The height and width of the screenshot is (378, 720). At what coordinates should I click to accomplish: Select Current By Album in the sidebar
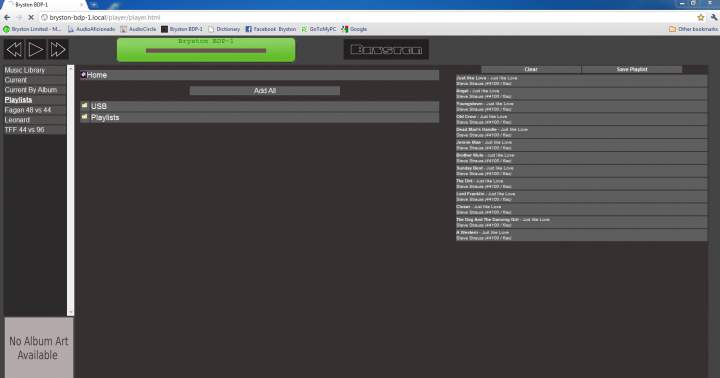coord(35,90)
